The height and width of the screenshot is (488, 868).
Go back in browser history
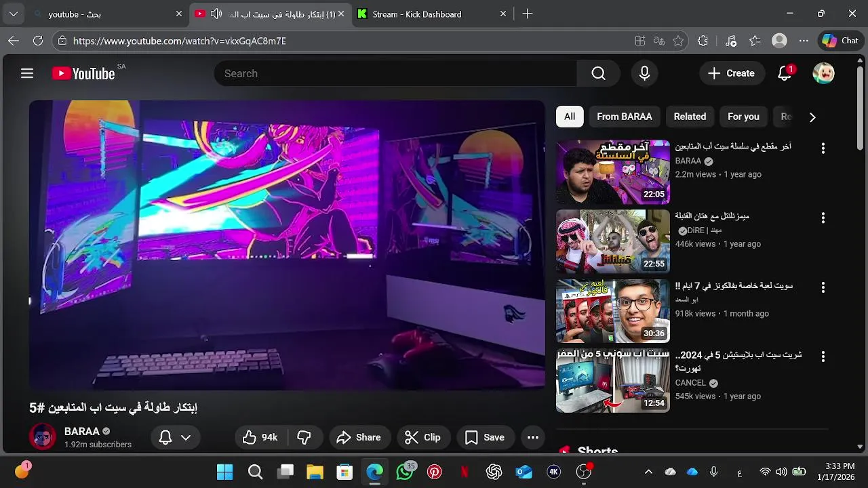14,41
